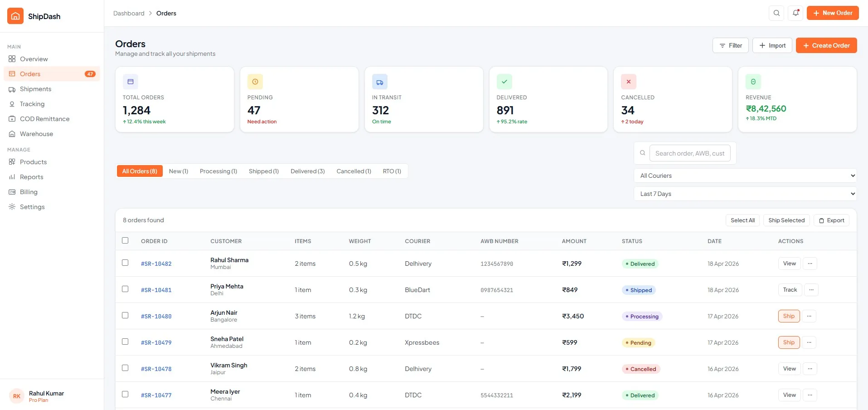Switch to the RTO (1) tab
The image size is (868, 410).
coord(392,171)
